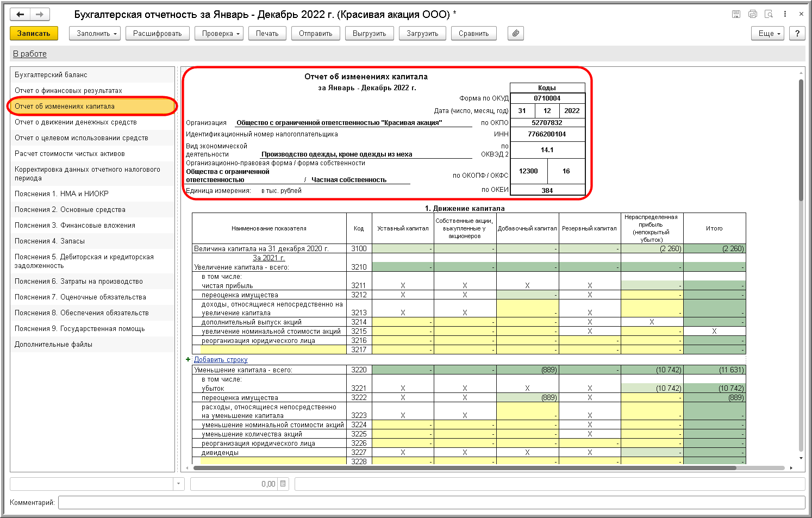Select Отчет о финансовых результатах section
This screenshot has height=518, width=812.
[x=92, y=91]
